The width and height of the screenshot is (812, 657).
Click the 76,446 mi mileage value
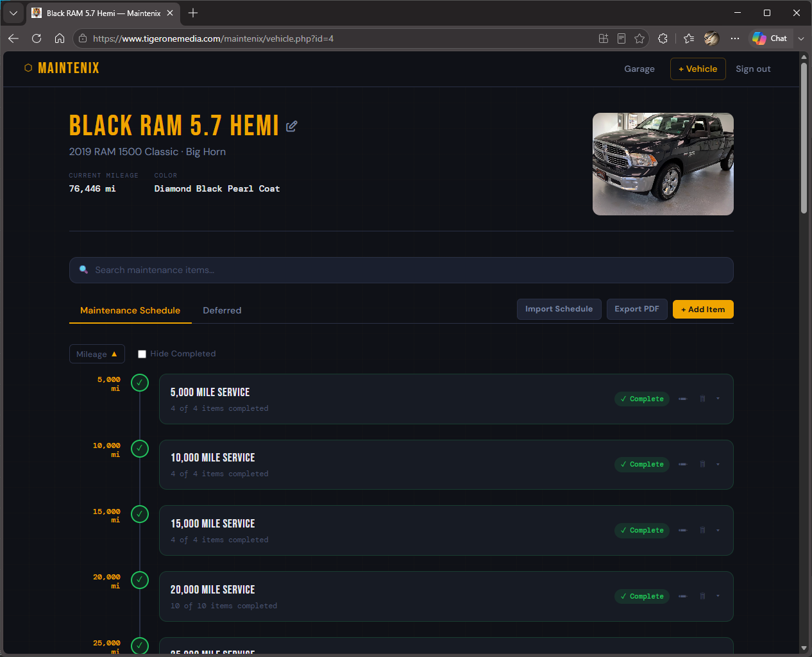point(92,188)
